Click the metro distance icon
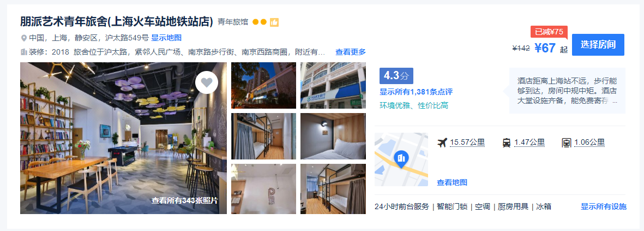 (567, 143)
